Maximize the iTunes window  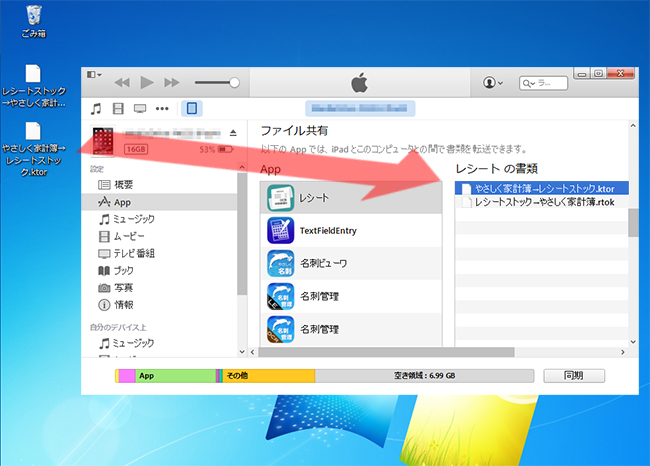[598, 74]
